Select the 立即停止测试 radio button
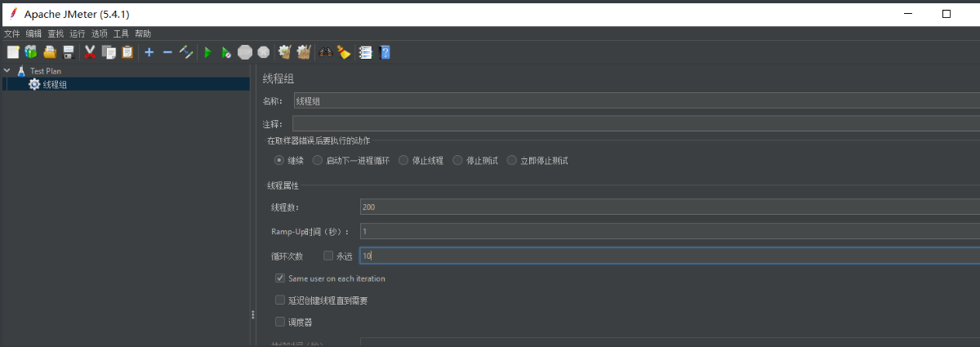Viewport: 980px width, 347px height. 512,161
